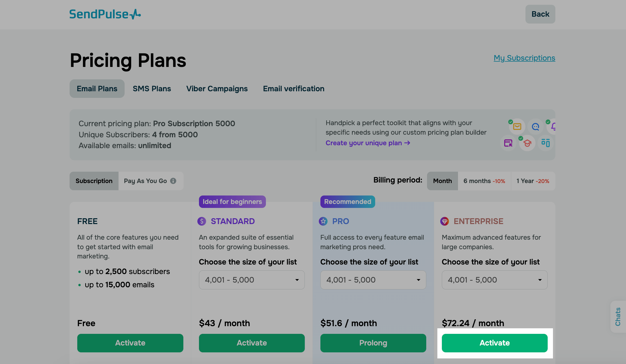The image size is (626, 364).
Task: Activate the Enterprise plan
Action: coord(495,343)
